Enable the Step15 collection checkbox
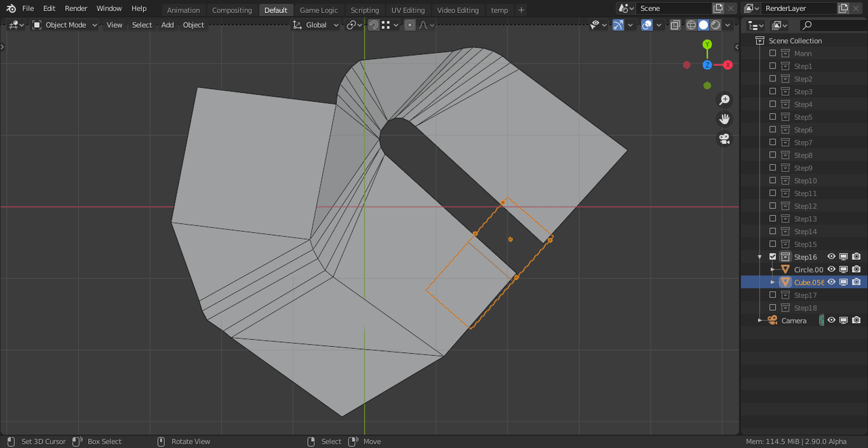Viewport: 868px width, 448px height. (x=772, y=244)
